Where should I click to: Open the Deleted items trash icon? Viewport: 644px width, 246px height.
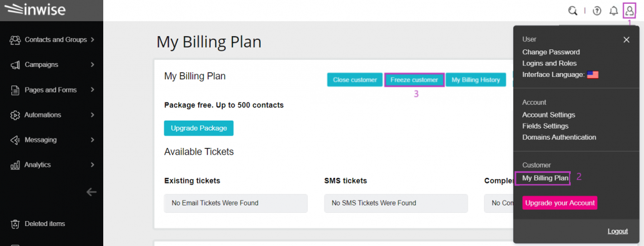[x=15, y=224]
